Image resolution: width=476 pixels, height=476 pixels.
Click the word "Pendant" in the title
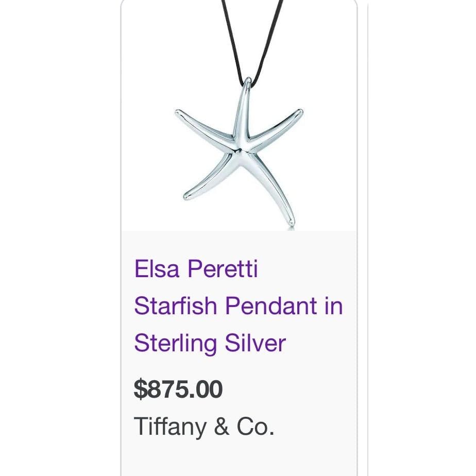(x=271, y=305)
